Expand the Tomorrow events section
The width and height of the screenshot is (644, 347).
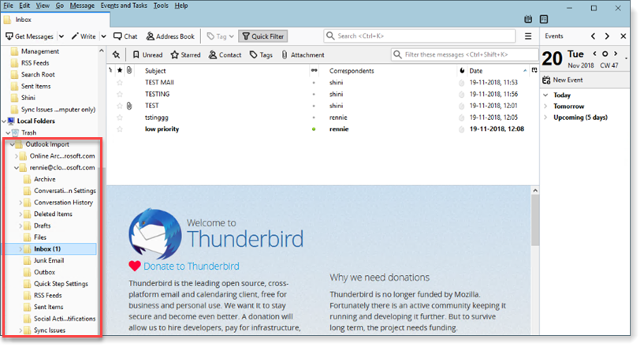(545, 106)
